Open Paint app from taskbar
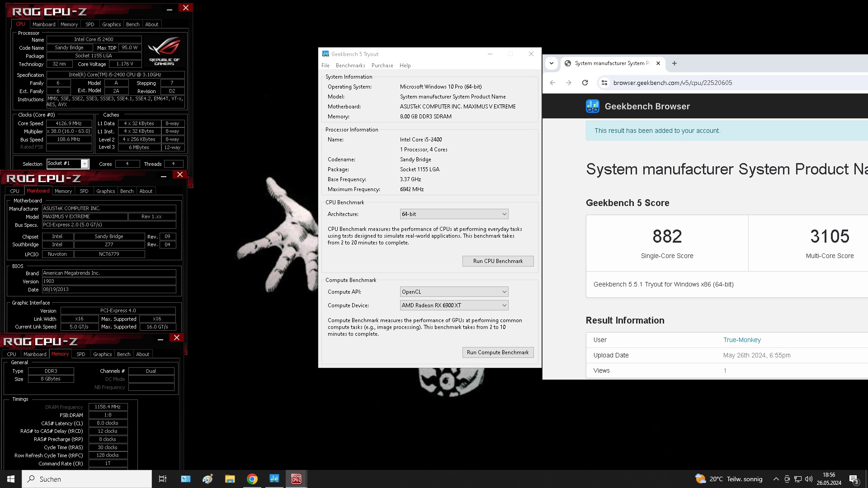868x488 pixels. pyautogui.click(x=208, y=479)
